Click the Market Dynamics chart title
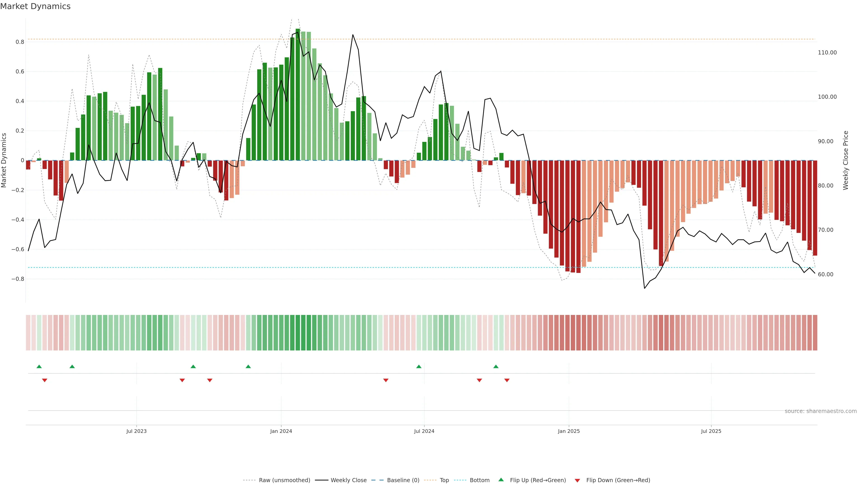Screen dimensions: 868x488 click(35, 6)
